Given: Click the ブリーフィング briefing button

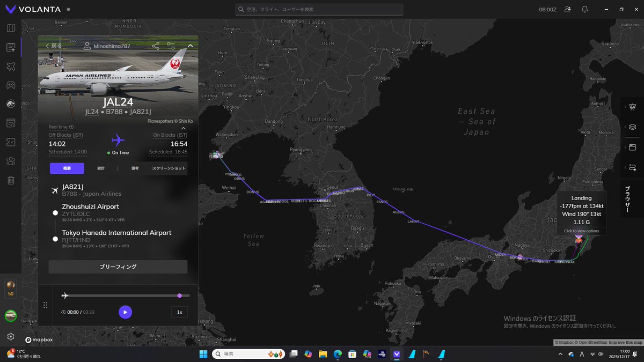Looking at the screenshot, I should click(118, 267).
